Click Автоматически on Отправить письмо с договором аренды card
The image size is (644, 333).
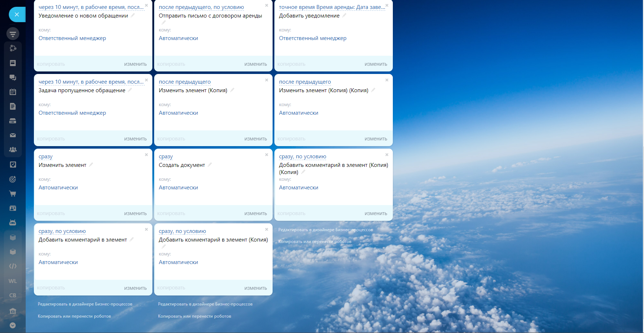coord(178,38)
